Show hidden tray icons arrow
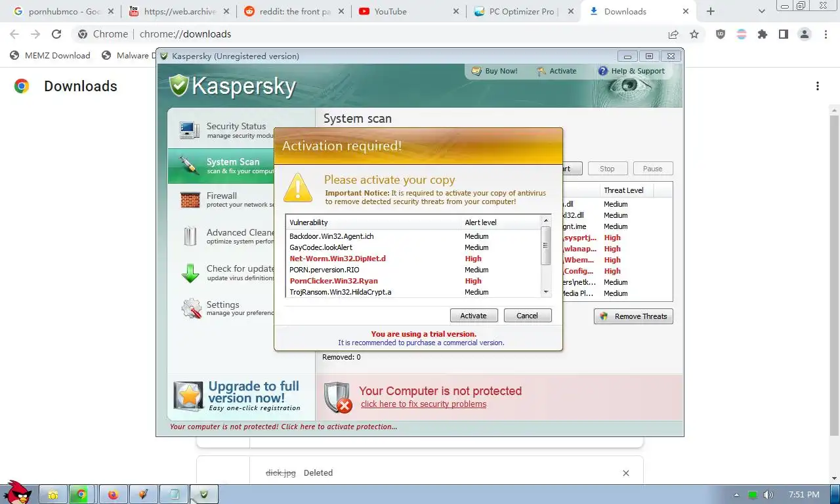This screenshot has width=840, height=504. point(736,495)
